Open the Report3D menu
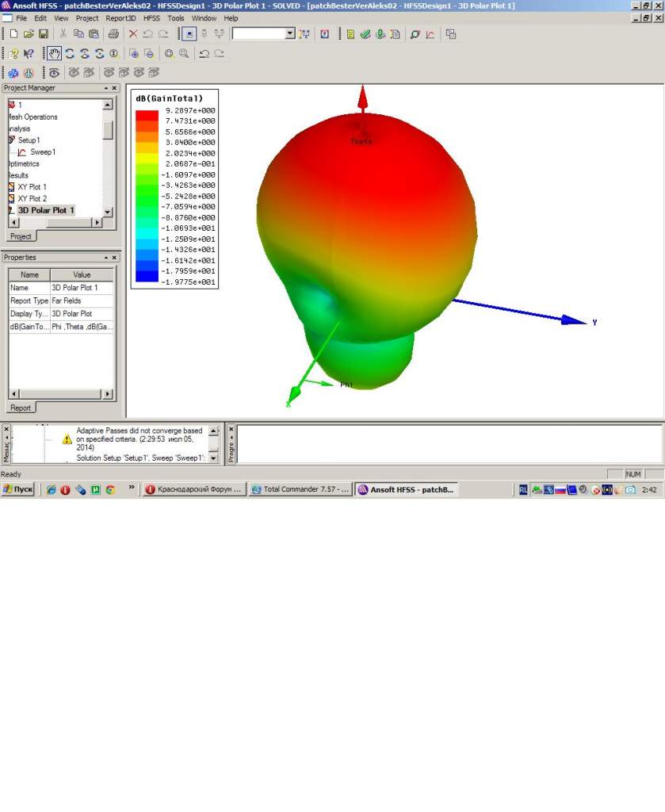The height and width of the screenshot is (812, 665). 120,18
